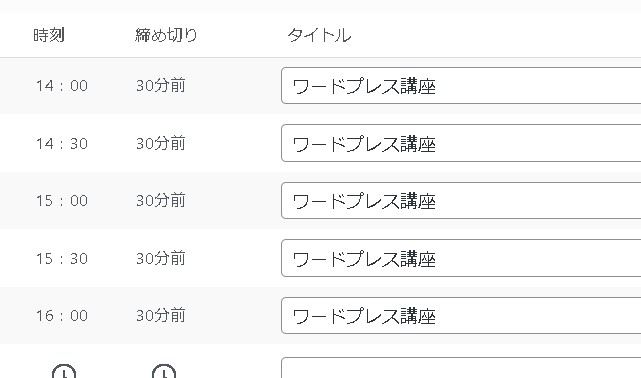Image resolution: width=641 pixels, height=378 pixels.
Task: Click the 締め切り column header
Action: [x=166, y=35]
